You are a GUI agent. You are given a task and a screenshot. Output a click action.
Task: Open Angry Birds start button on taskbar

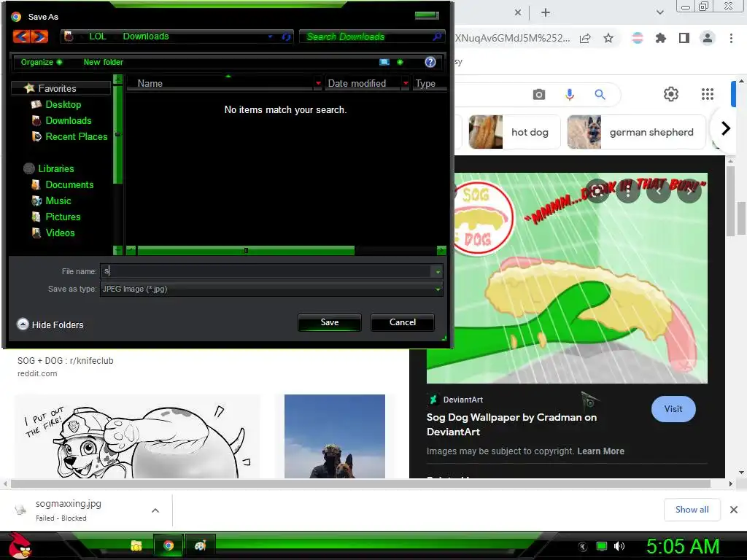click(x=20, y=545)
